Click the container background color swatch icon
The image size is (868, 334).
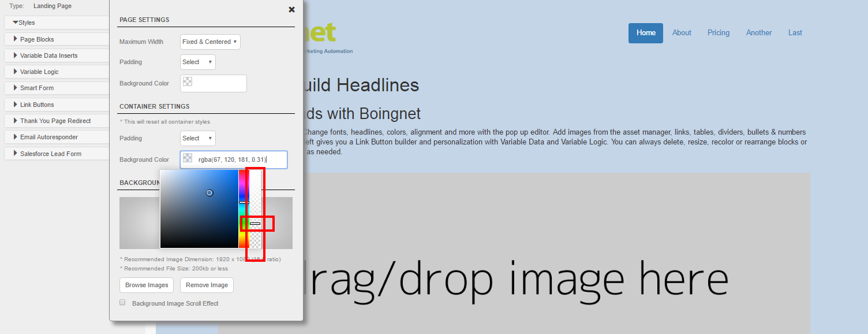[x=188, y=158]
